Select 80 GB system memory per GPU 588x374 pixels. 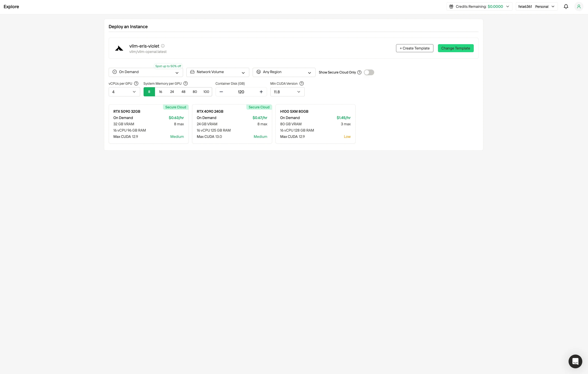click(x=195, y=92)
